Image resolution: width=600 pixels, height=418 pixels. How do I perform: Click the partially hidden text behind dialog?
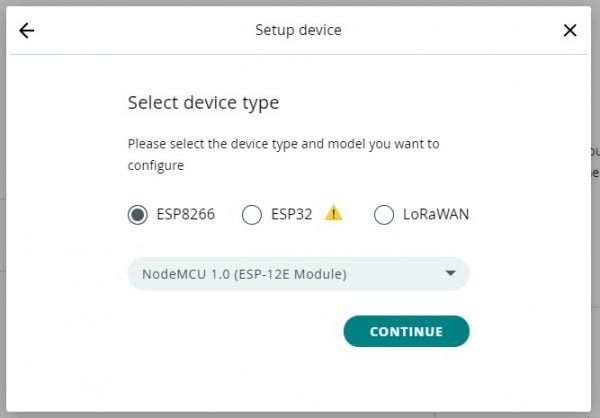coord(595,162)
